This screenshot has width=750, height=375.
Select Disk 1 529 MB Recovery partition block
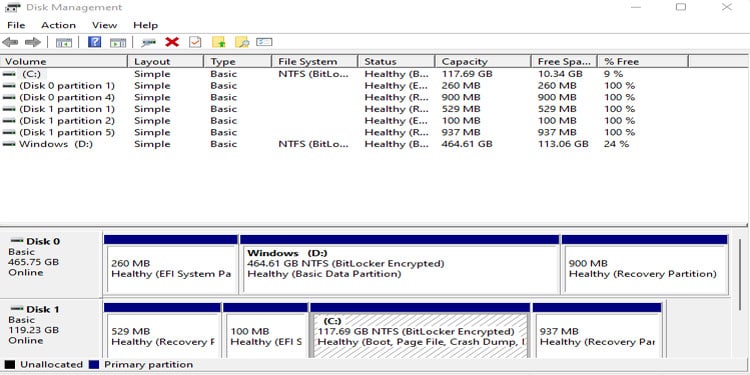[162, 331]
